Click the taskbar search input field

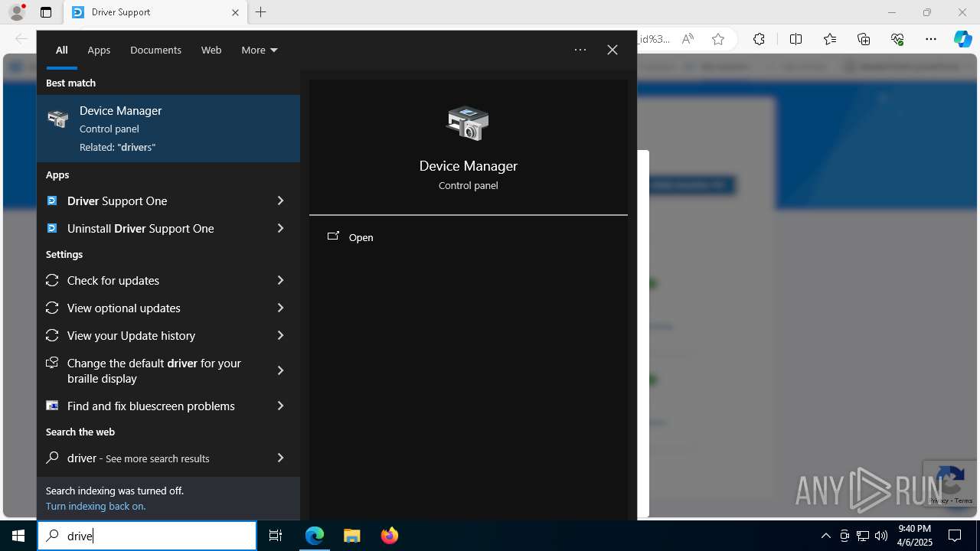coord(147,536)
